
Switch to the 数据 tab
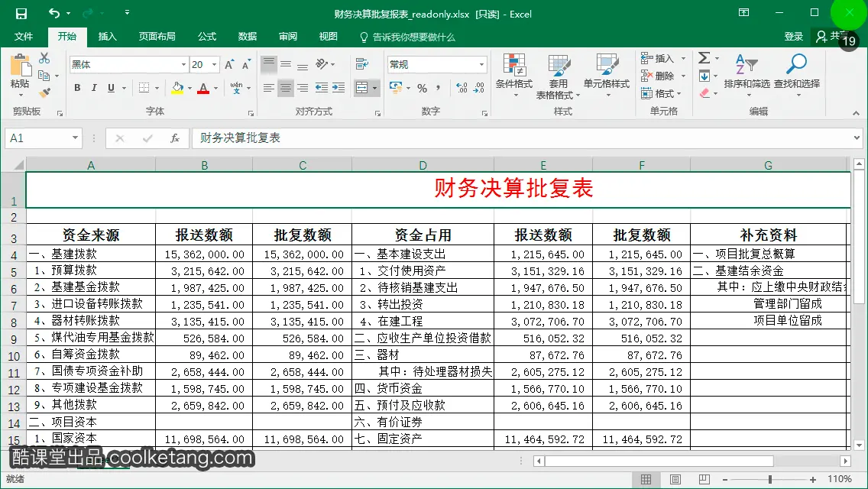point(248,37)
